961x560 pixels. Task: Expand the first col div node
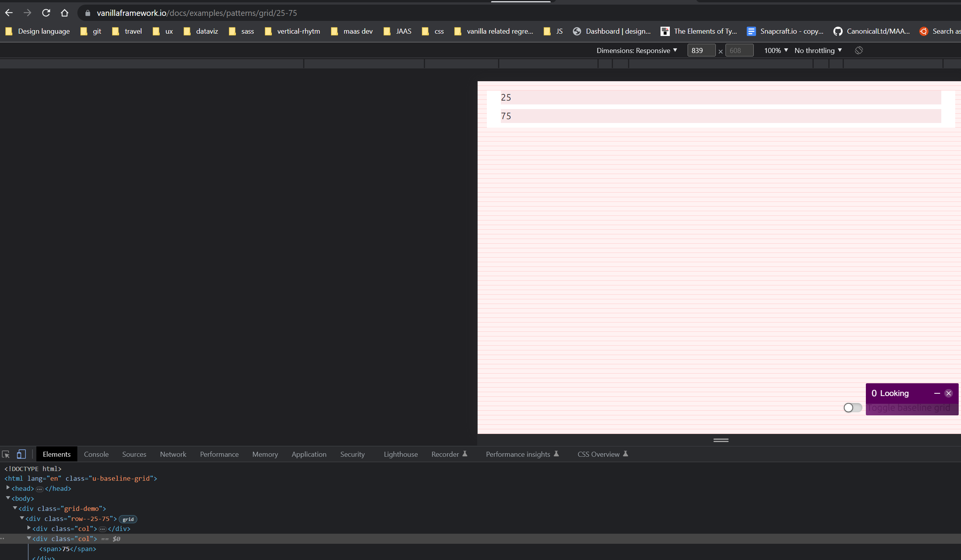(x=29, y=528)
